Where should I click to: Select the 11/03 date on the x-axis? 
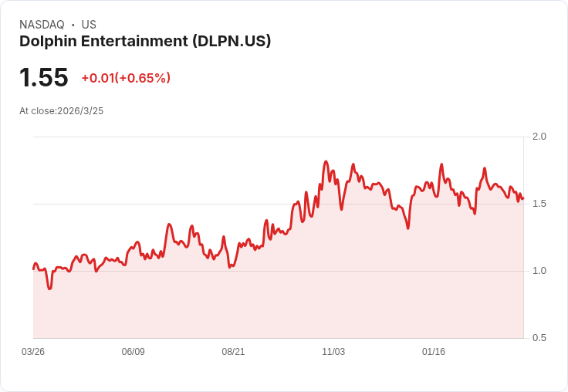(333, 352)
